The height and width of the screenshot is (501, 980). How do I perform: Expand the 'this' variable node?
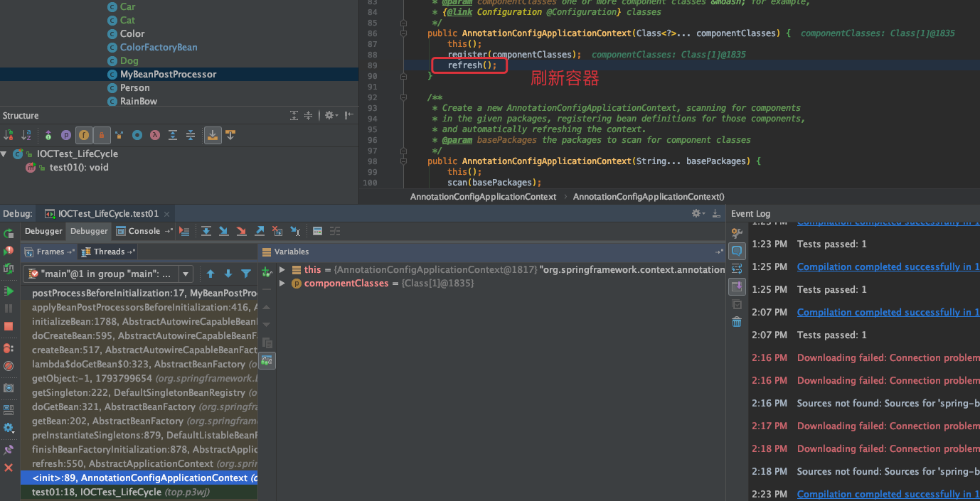(x=282, y=270)
